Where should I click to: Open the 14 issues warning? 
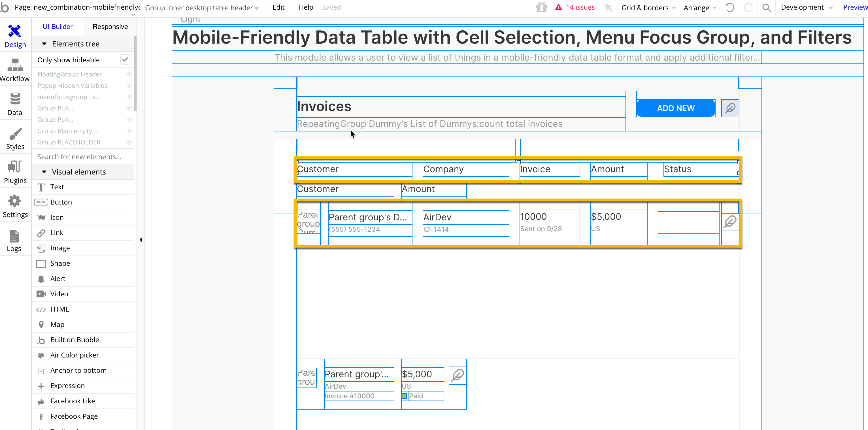click(575, 7)
